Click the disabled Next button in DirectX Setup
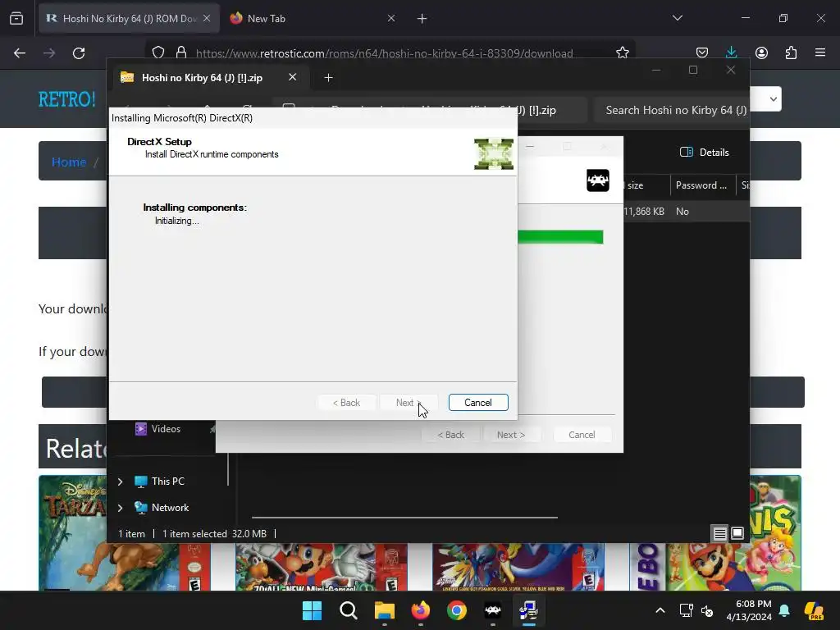Viewport: 840px width, 630px height. (x=409, y=402)
